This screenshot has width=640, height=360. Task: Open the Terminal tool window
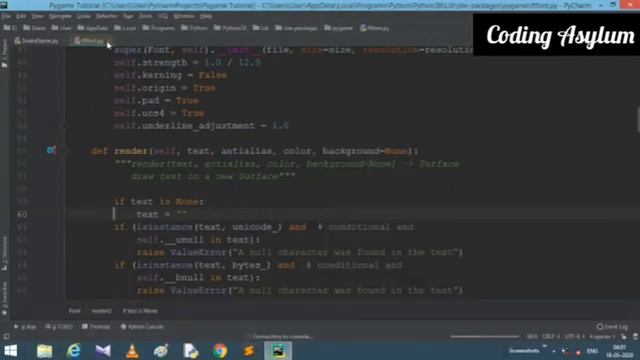click(96, 327)
